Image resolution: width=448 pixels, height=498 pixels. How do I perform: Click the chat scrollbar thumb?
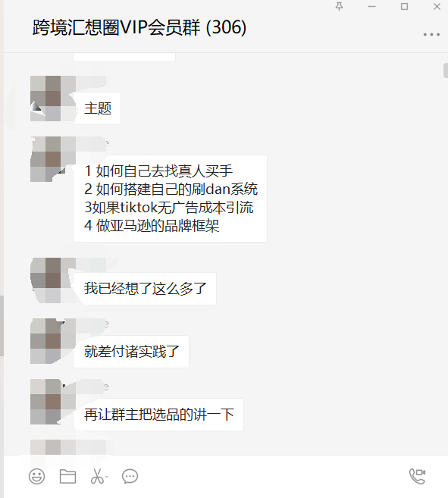[x=446, y=70]
